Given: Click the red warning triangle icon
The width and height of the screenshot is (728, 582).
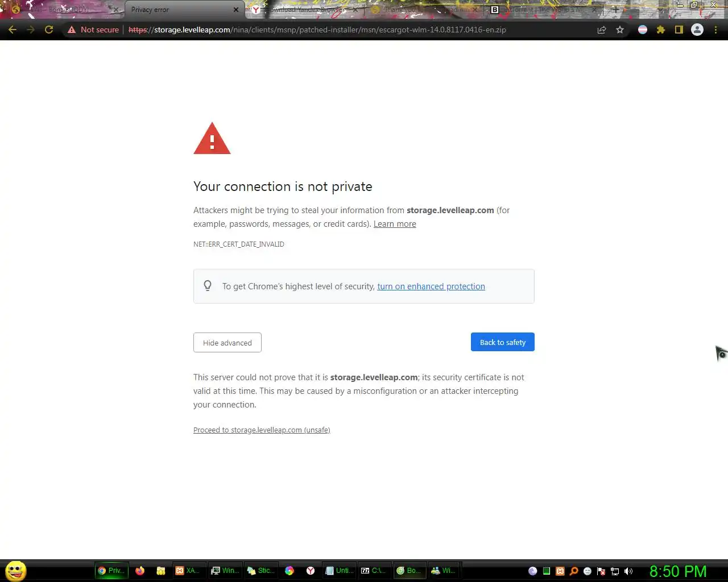Looking at the screenshot, I should (x=212, y=138).
